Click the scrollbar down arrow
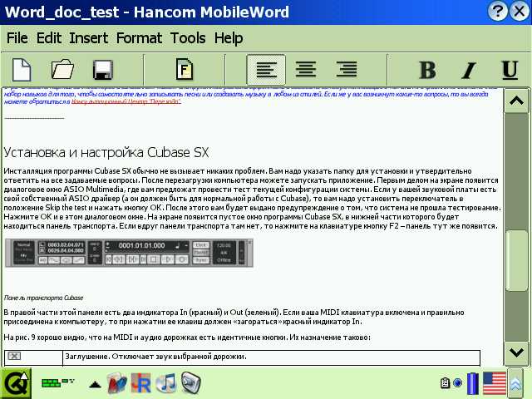Viewport: 532px width, 399px height. [x=516, y=352]
